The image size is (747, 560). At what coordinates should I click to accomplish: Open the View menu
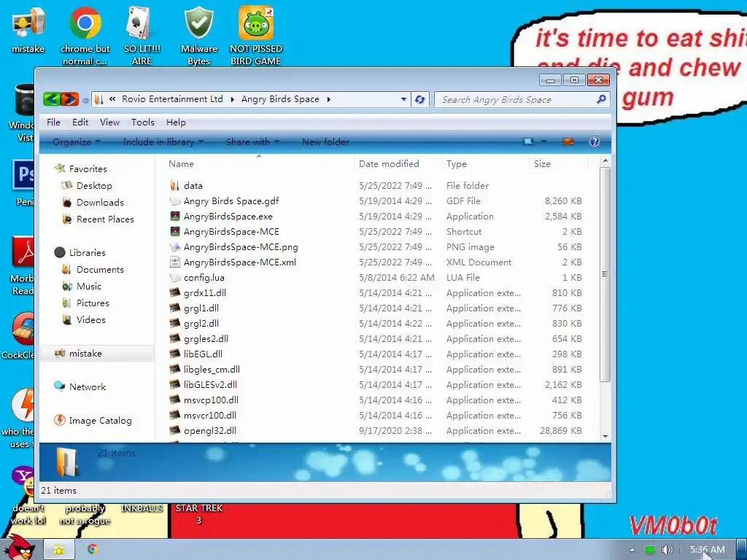click(x=109, y=122)
